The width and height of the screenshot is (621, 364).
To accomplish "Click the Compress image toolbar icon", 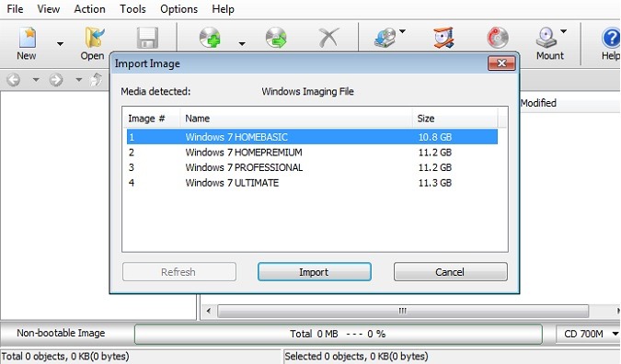I will pyautogui.click(x=443, y=38).
